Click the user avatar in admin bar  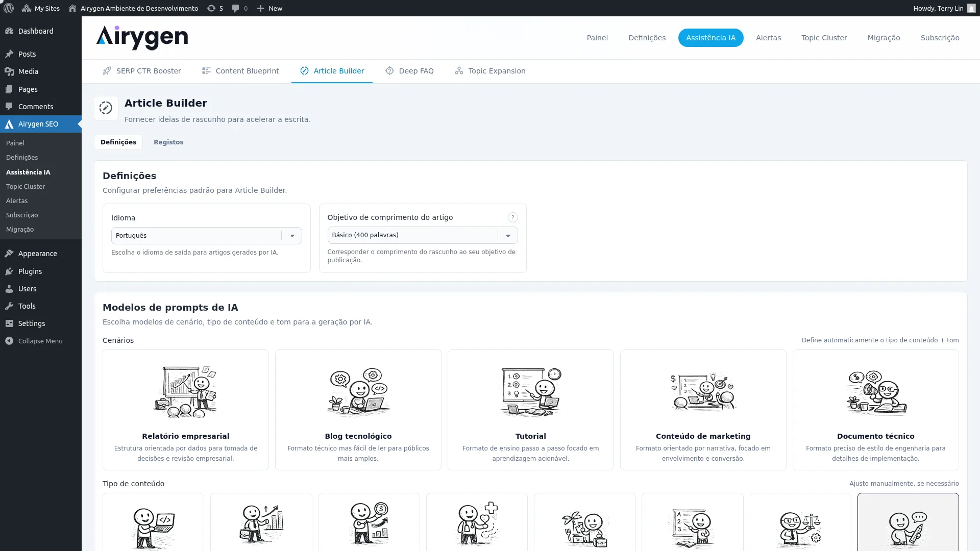click(971, 8)
